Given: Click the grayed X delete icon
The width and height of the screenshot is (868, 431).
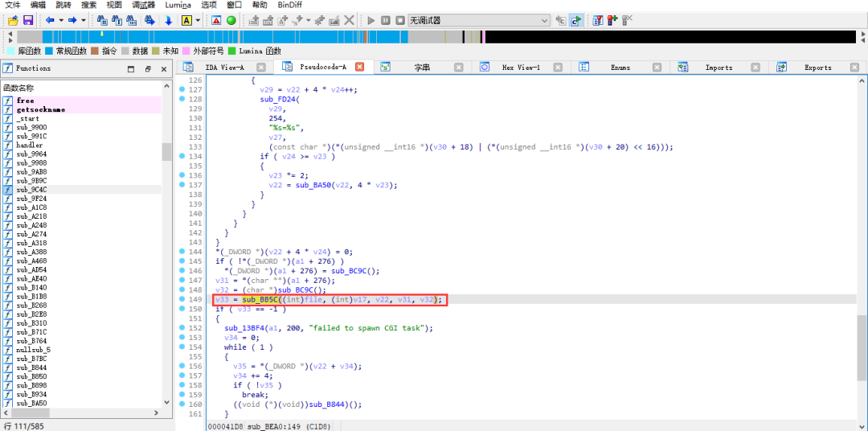Looking at the screenshot, I should coord(349,20).
